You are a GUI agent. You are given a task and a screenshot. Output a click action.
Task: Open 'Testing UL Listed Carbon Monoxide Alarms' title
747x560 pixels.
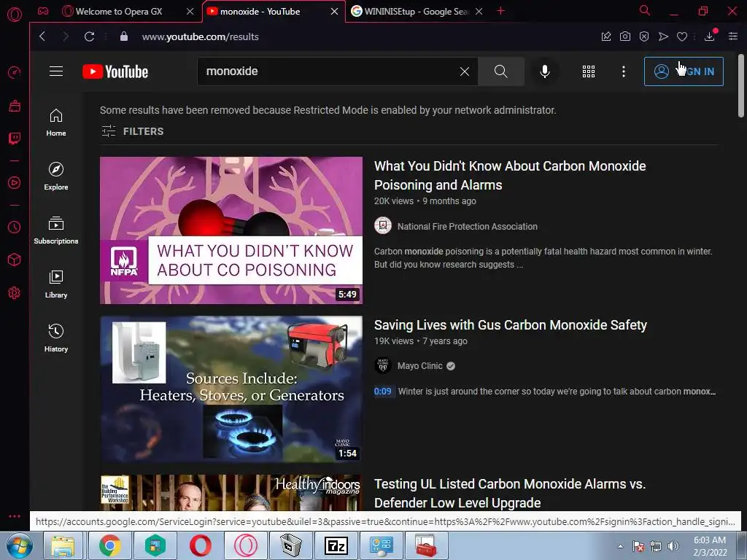click(510, 494)
